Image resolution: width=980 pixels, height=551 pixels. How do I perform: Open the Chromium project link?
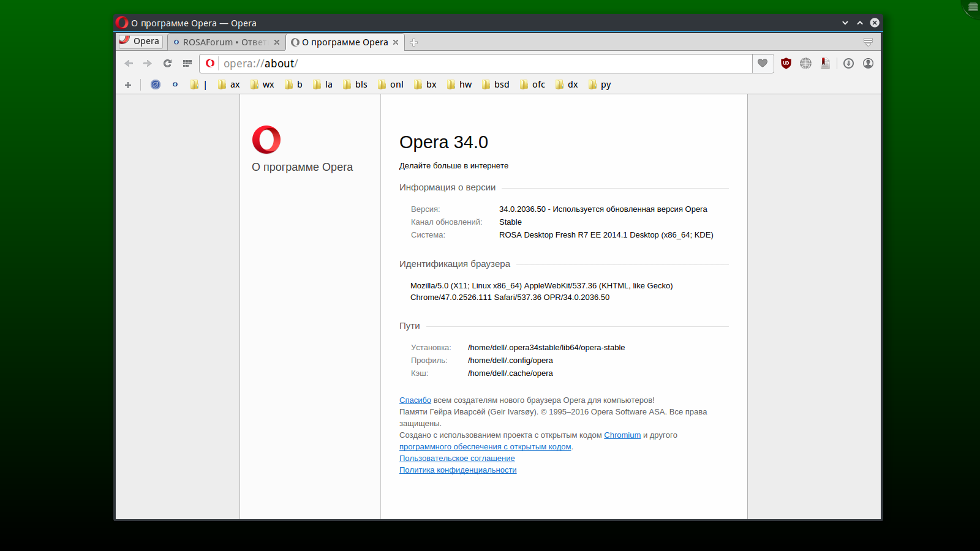pos(622,435)
